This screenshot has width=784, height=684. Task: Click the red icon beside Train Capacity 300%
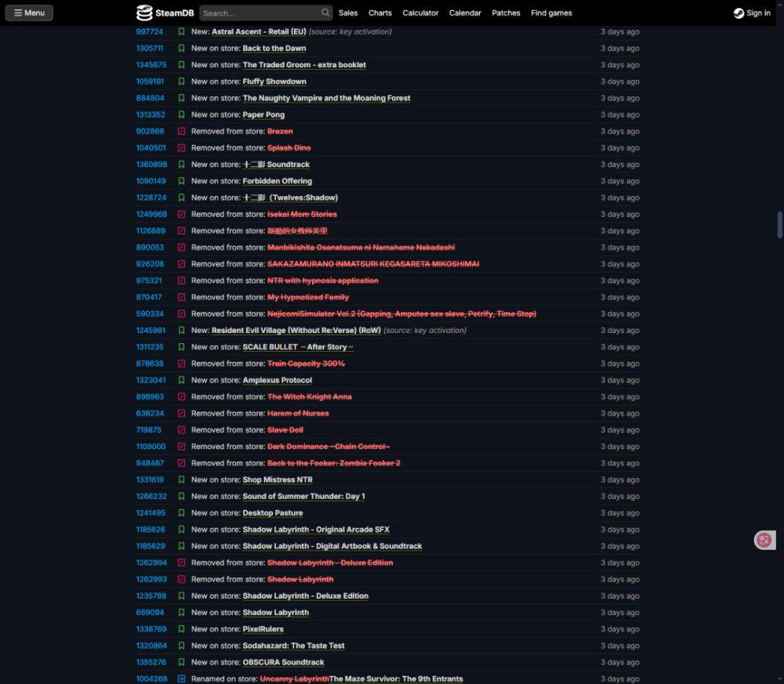[x=182, y=364]
